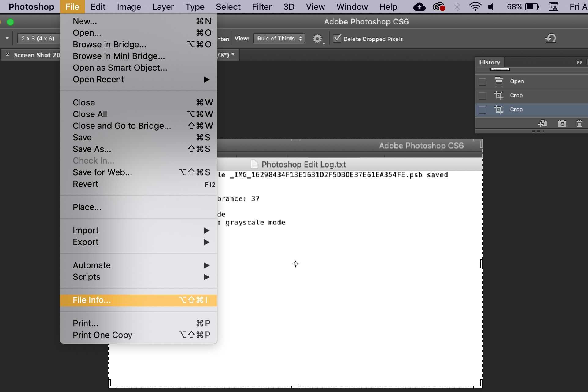Choose Revert menu item
Viewport: 588px width, 392px height.
point(139,184)
